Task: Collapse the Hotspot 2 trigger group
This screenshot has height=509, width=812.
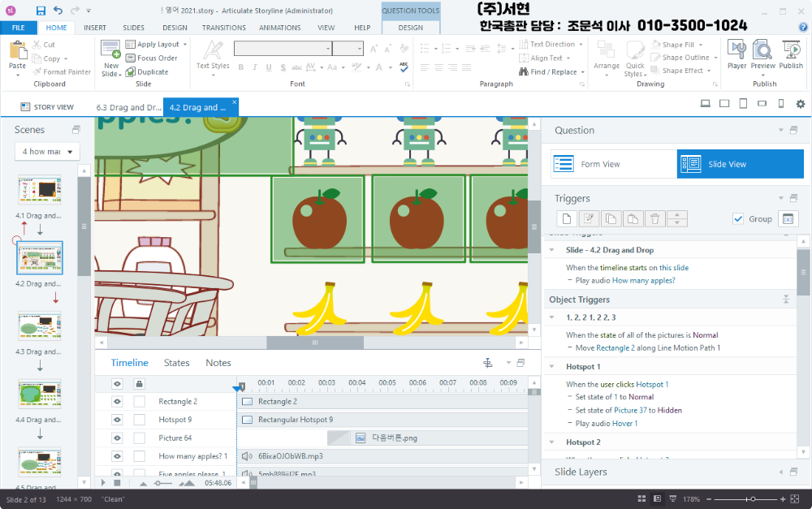Action: click(x=551, y=442)
